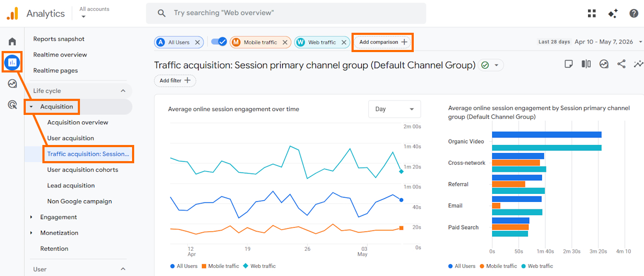Image resolution: width=644 pixels, height=276 pixels.
Task: Click the All Users line end marker
Action: (401, 200)
